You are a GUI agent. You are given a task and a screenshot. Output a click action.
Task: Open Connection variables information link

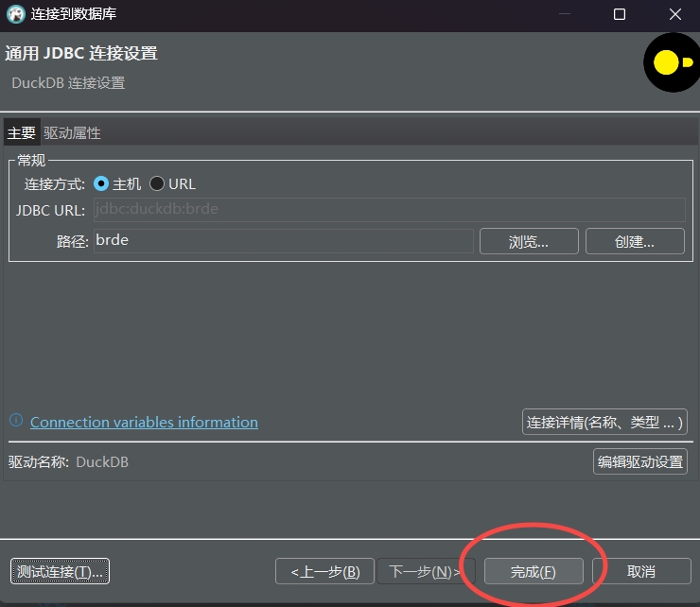tap(144, 423)
